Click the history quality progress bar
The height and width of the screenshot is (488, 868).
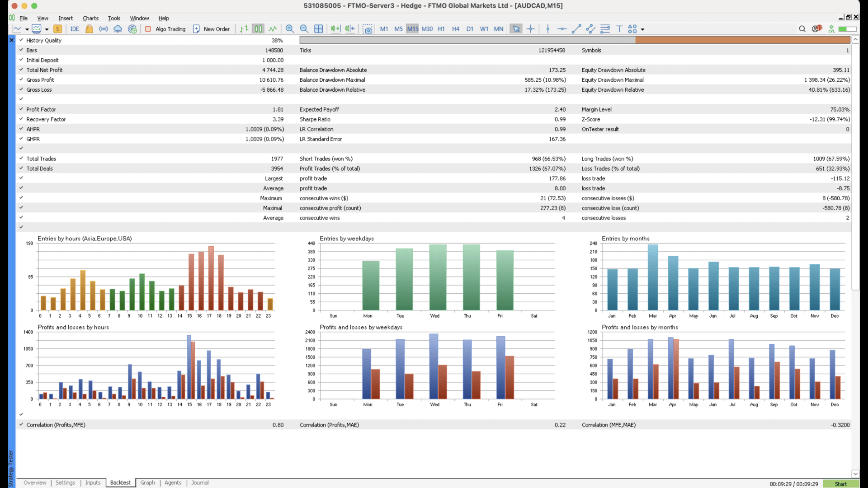[575, 40]
